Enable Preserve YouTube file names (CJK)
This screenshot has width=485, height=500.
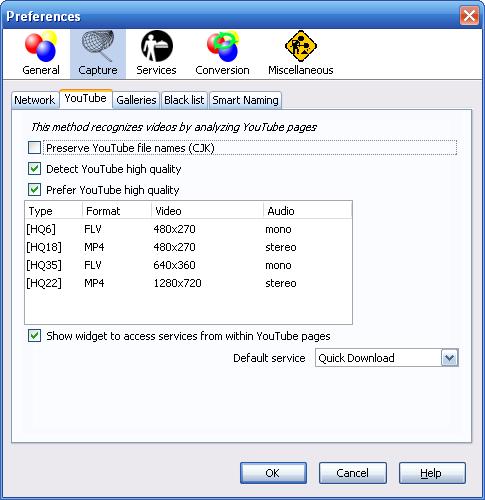(34, 148)
